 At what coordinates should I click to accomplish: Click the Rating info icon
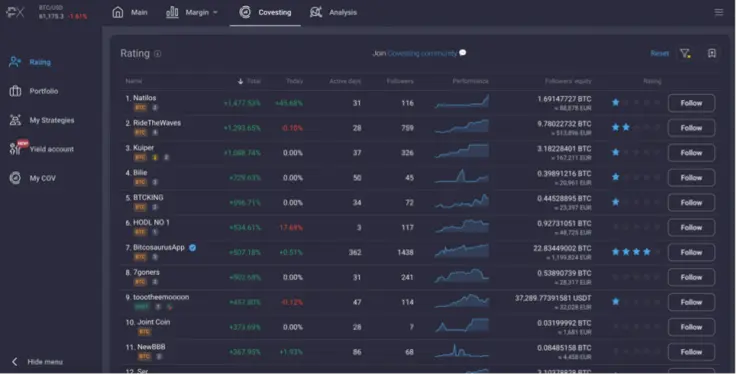pos(157,54)
